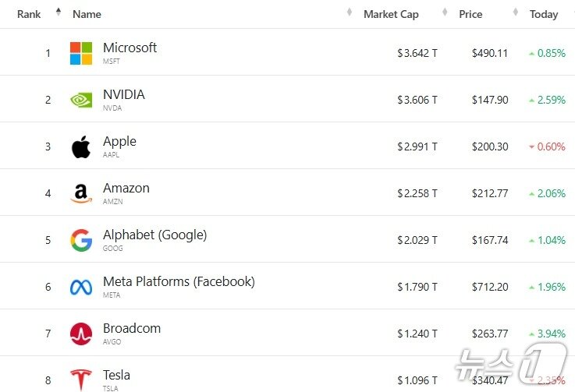The width and height of the screenshot is (575, 392).
Task: Click the Meta Platforms logo icon
Action: click(81, 287)
